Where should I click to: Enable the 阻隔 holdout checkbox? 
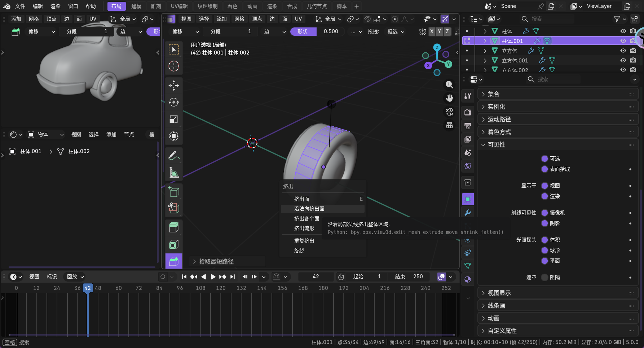point(544,277)
